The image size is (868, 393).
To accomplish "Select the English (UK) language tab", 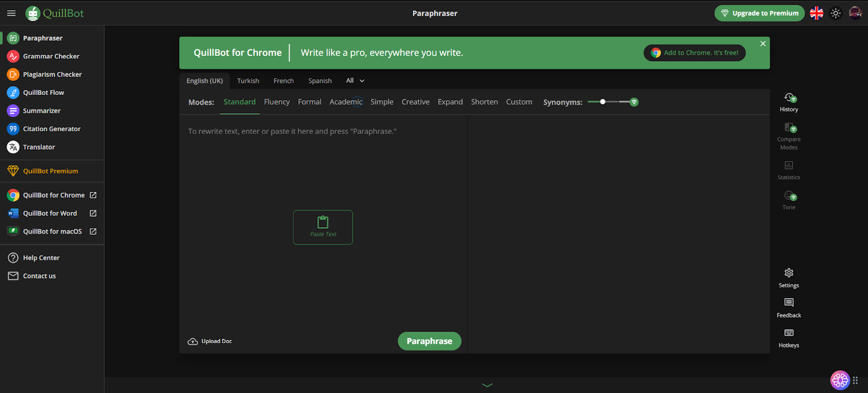I will click(205, 81).
